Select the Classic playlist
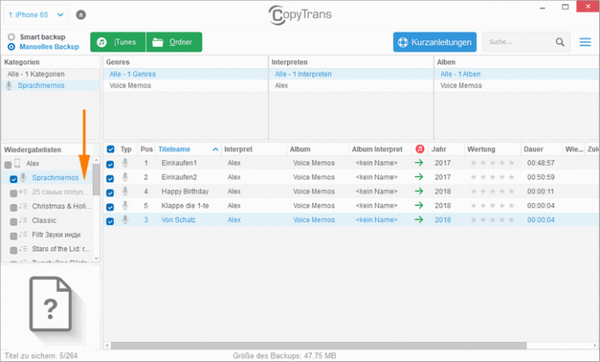 44,220
